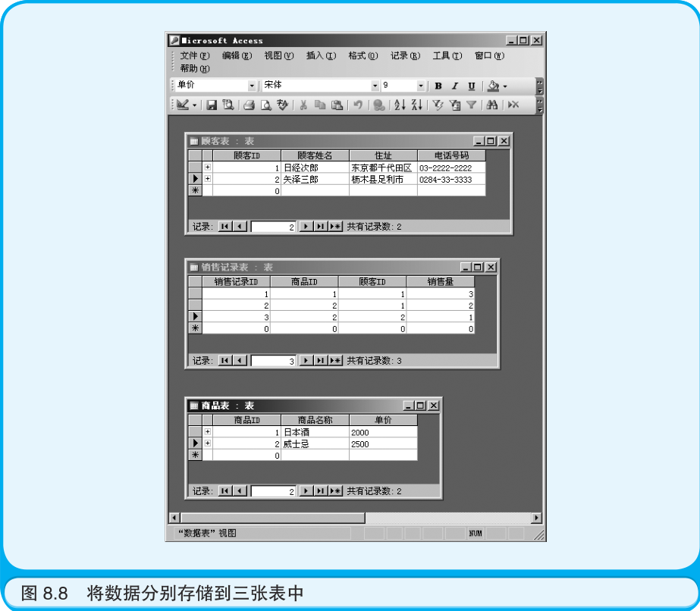Open the font size 9 dropdown
This screenshot has width=700, height=611.
click(x=421, y=86)
